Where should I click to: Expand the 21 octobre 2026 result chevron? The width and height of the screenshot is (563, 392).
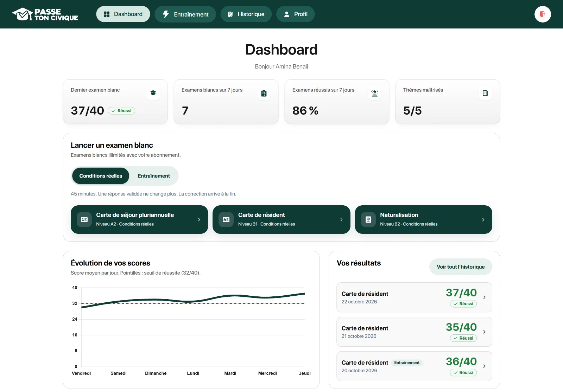pos(485,332)
